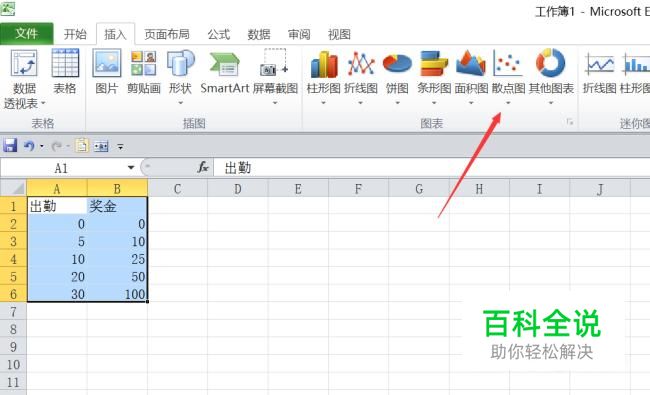Switch to the 视图 View tab
The width and height of the screenshot is (650, 395).
tap(339, 34)
